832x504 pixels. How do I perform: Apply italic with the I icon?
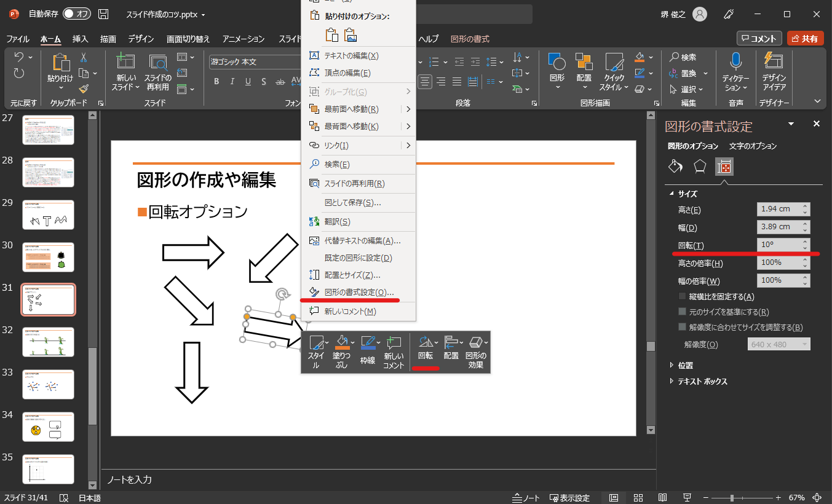tap(232, 82)
